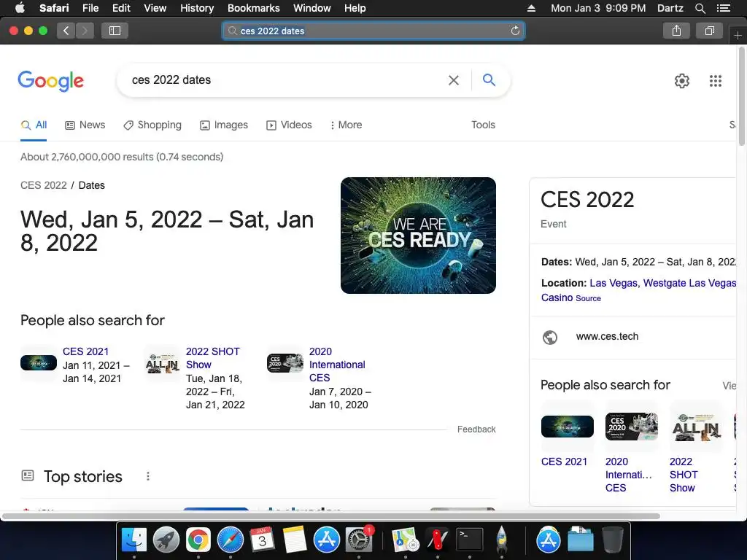Open the Window menu
The image size is (747, 560).
(312, 8)
